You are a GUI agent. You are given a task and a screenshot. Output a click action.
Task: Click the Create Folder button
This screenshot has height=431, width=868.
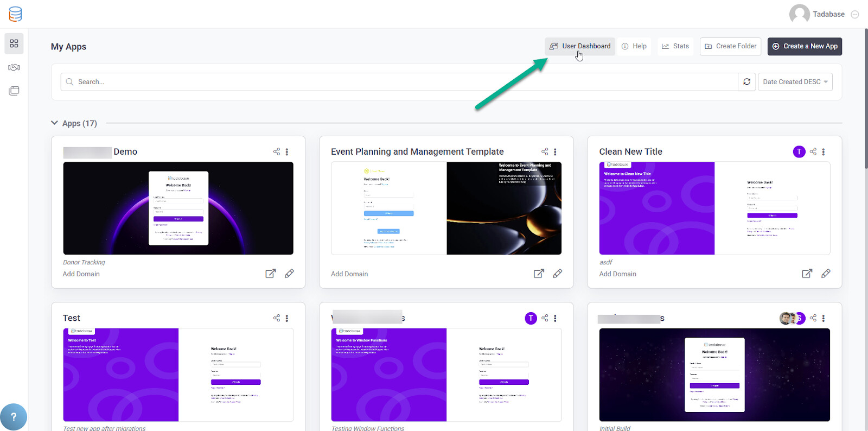(x=730, y=46)
